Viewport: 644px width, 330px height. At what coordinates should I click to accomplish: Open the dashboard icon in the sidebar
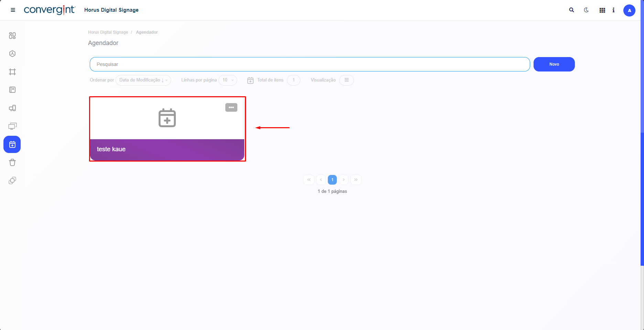coord(12,36)
